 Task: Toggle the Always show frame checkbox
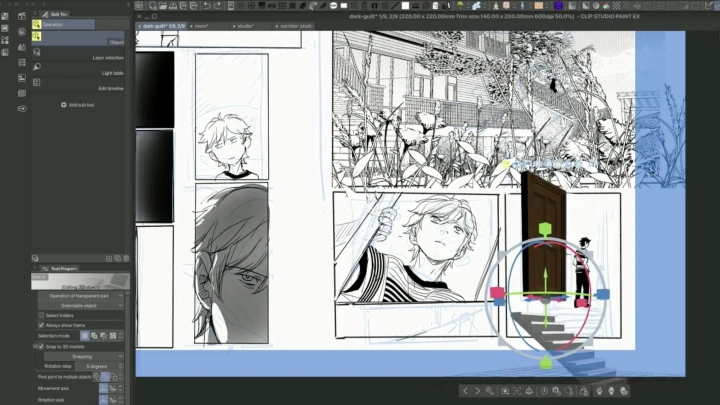coord(41,325)
